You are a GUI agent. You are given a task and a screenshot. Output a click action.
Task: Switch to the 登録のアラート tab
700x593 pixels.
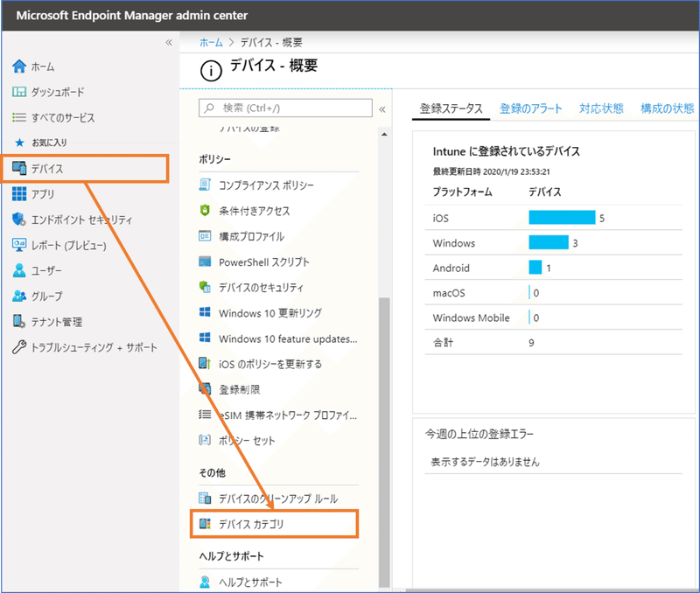pyautogui.click(x=530, y=108)
